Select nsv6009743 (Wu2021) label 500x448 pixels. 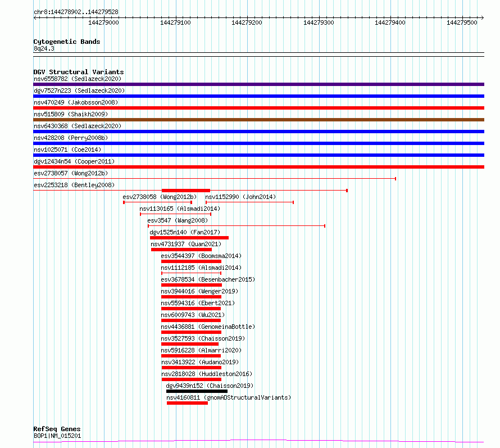193,315
